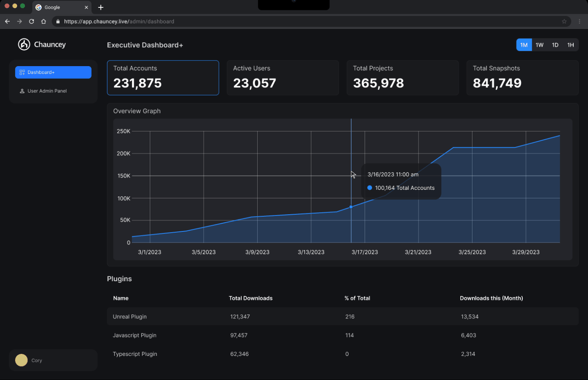Click the highlighted data point on the graph
Viewport: 588px width, 380px height.
351,207
